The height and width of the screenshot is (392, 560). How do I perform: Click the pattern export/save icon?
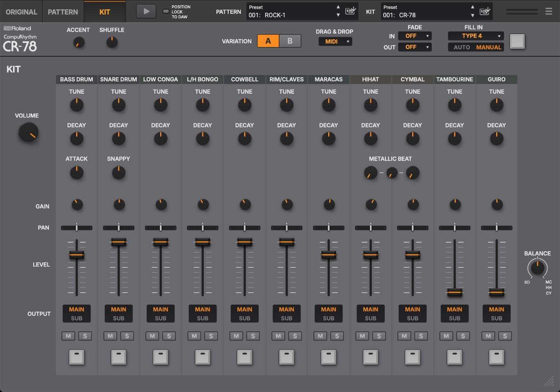pos(350,11)
